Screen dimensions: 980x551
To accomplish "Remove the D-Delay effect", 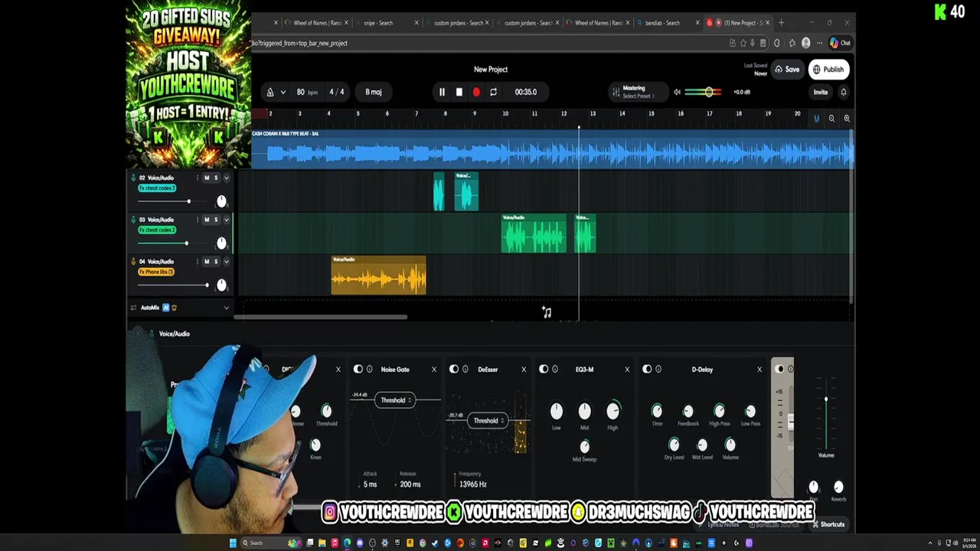I will (759, 370).
